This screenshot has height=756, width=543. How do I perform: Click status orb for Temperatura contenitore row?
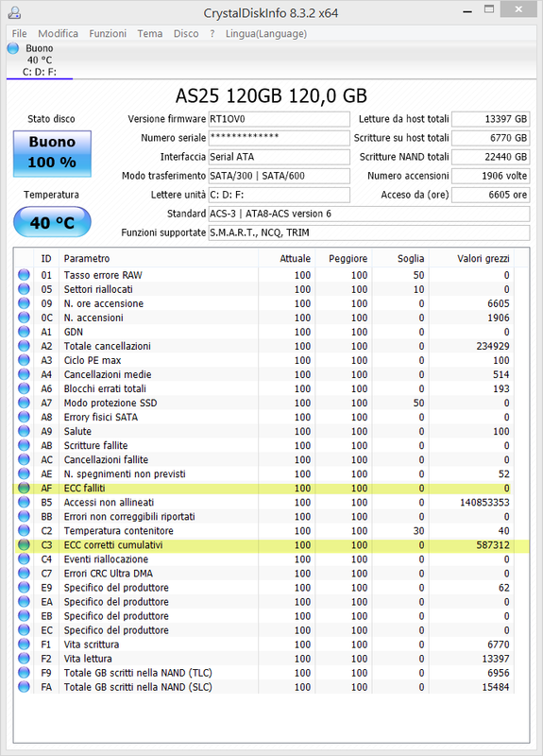pyautogui.click(x=24, y=531)
